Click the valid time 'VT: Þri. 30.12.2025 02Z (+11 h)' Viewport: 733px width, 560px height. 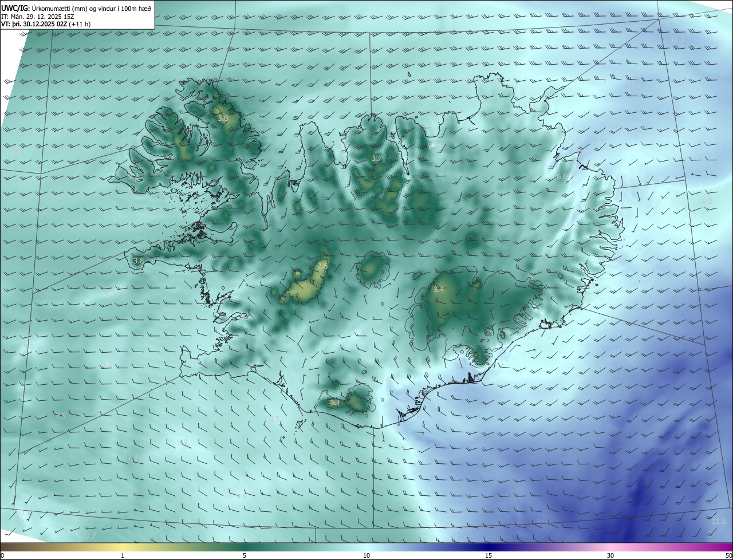click(46, 24)
